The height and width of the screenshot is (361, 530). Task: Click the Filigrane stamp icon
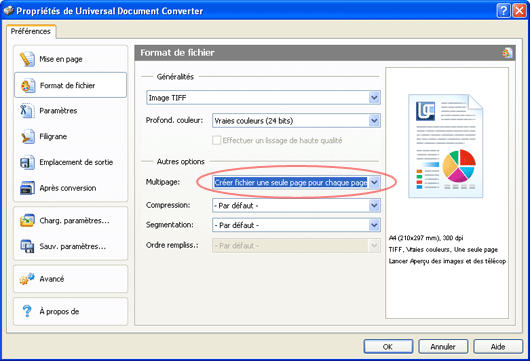tap(27, 136)
